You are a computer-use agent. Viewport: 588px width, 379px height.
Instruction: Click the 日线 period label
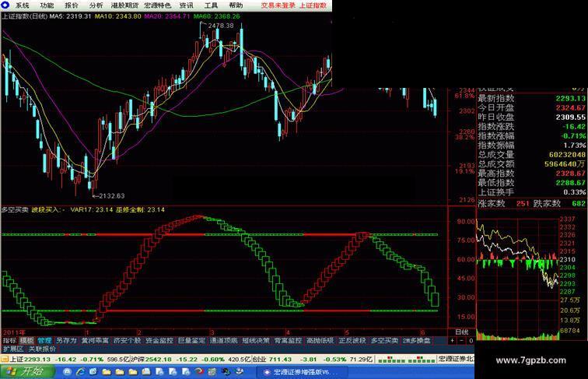pos(462,332)
